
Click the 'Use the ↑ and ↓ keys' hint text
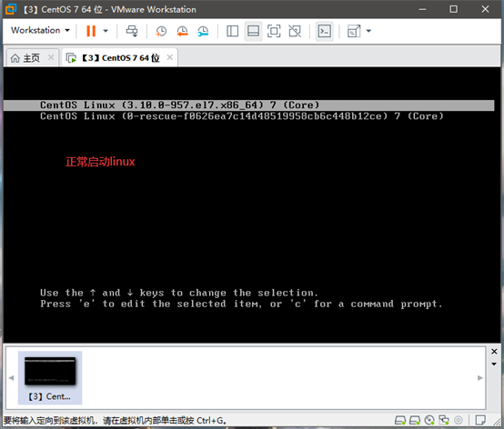(179, 293)
